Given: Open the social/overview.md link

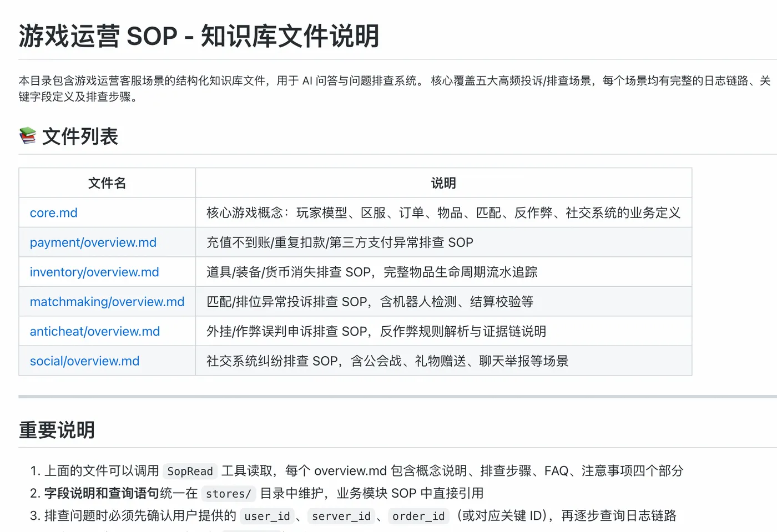Looking at the screenshot, I should pyautogui.click(x=84, y=361).
